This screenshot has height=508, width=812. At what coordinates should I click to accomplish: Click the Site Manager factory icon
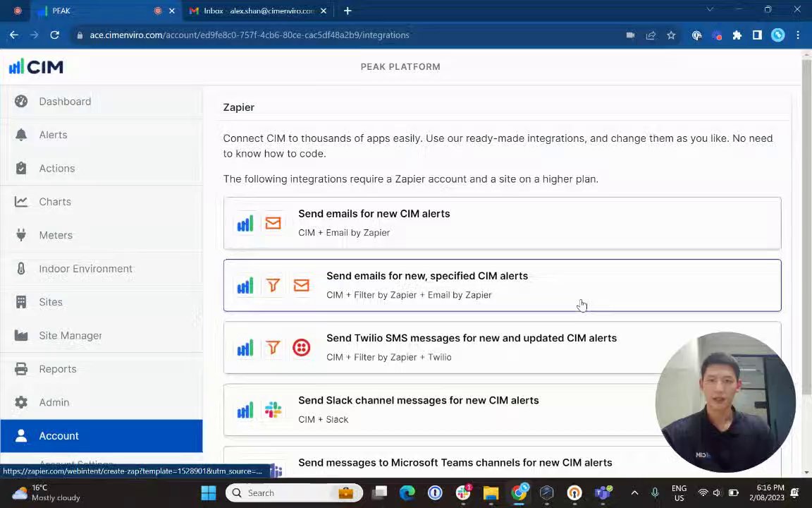[x=21, y=335]
